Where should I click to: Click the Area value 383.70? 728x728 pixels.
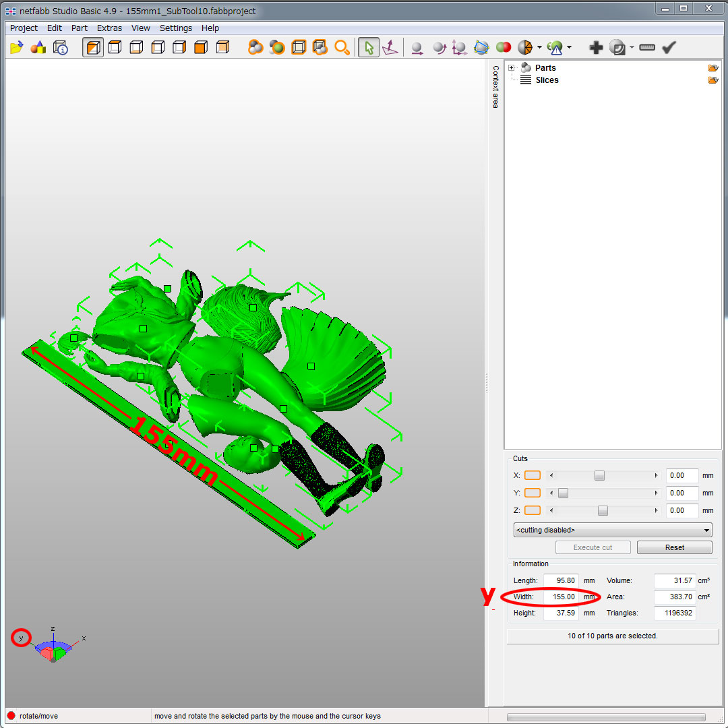coord(675,597)
